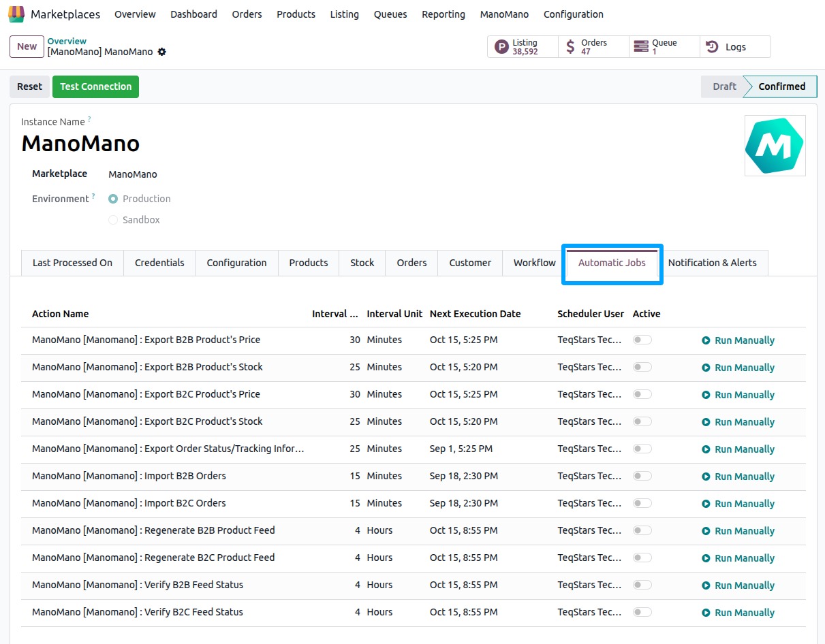Toggle Active for Export B2B Product's Price
825x644 pixels.
pos(642,340)
